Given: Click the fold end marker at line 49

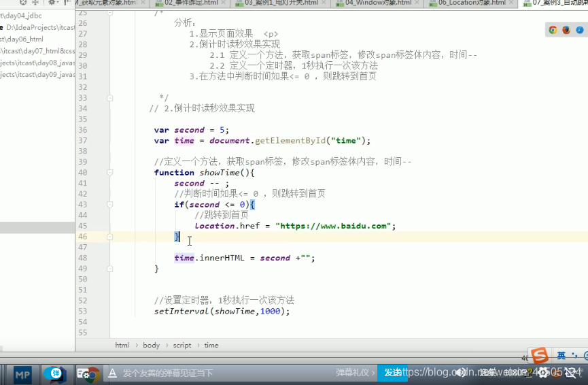Looking at the screenshot, I should point(110,269).
